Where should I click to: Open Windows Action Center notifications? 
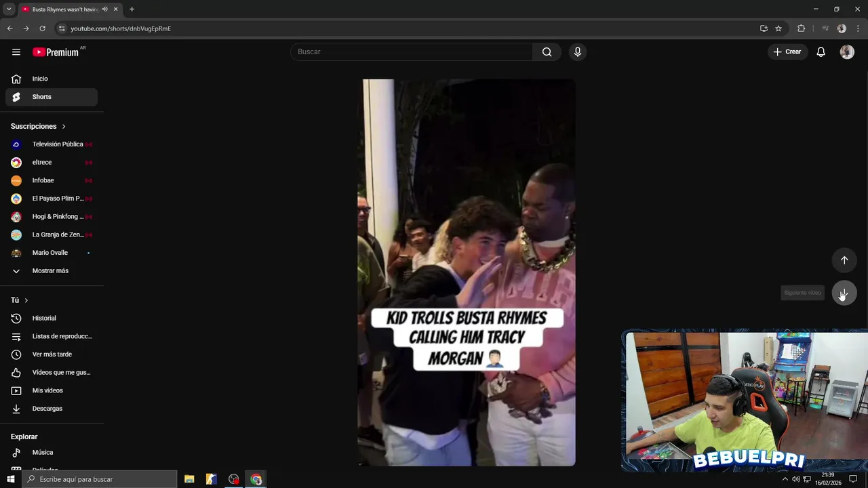tap(853, 479)
